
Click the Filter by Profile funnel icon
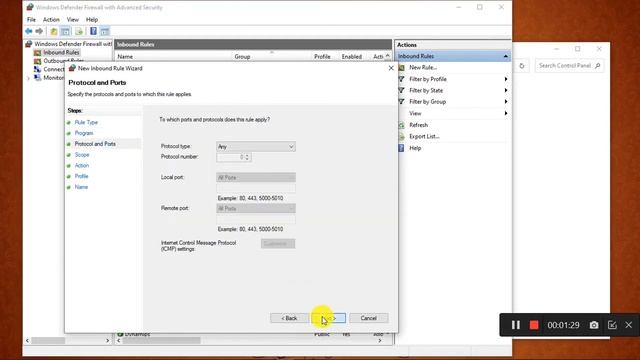(402, 79)
